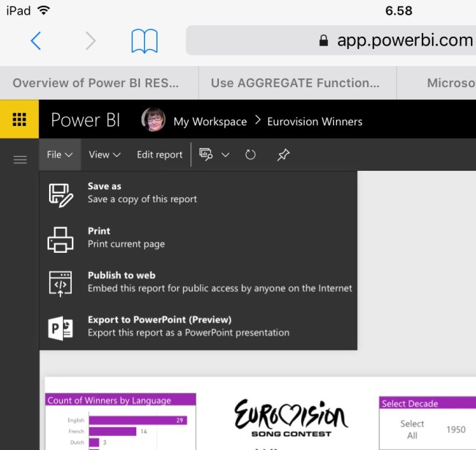
Task: Click the explore/comments icon in toolbar
Action: [207, 155]
